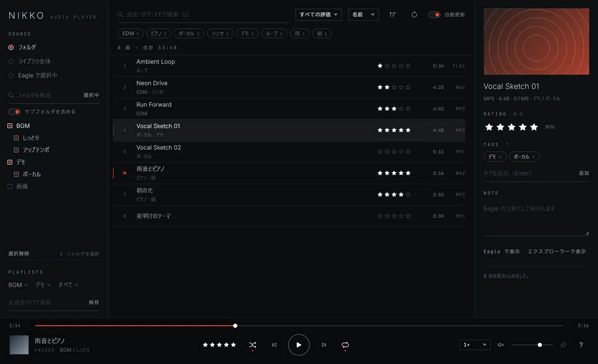Select the Neon Drive track row
Image resolution: width=598 pixels, height=364 pixels.
click(x=289, y=87)
